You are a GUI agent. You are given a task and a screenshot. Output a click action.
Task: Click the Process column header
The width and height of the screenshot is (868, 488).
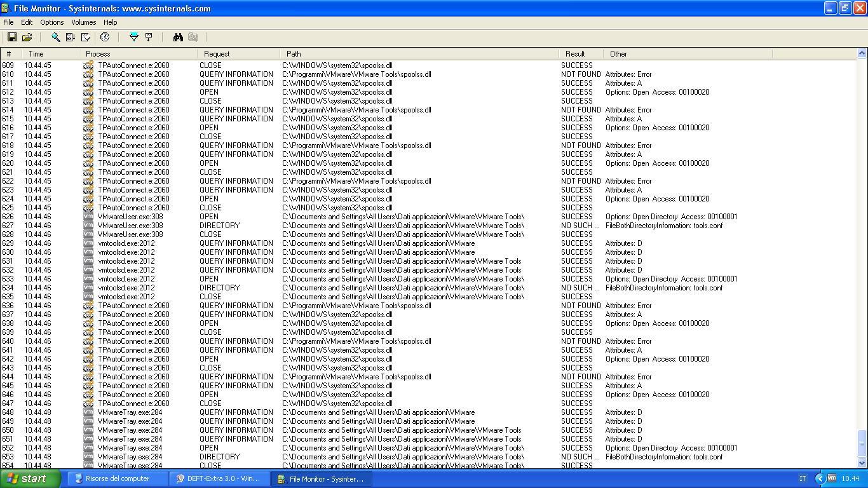tap(139, 54)
